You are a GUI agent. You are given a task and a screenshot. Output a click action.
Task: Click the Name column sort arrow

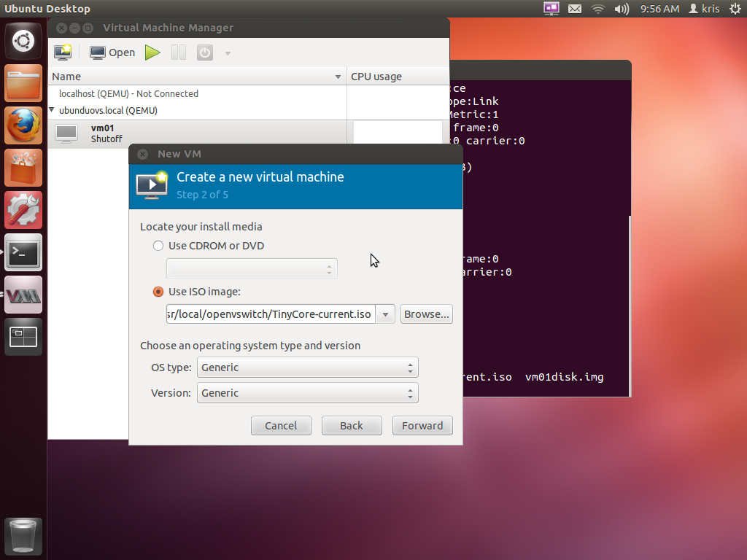pos(338,77)
